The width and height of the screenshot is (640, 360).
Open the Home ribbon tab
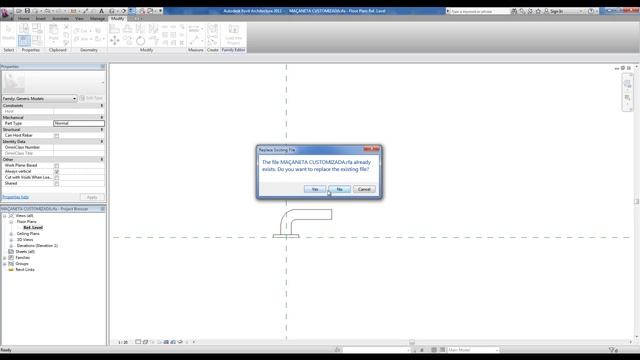click(24, 19)
